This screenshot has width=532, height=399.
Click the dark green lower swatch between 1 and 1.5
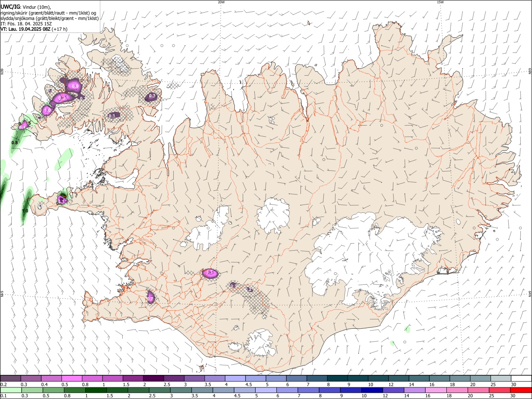[96, 390]
